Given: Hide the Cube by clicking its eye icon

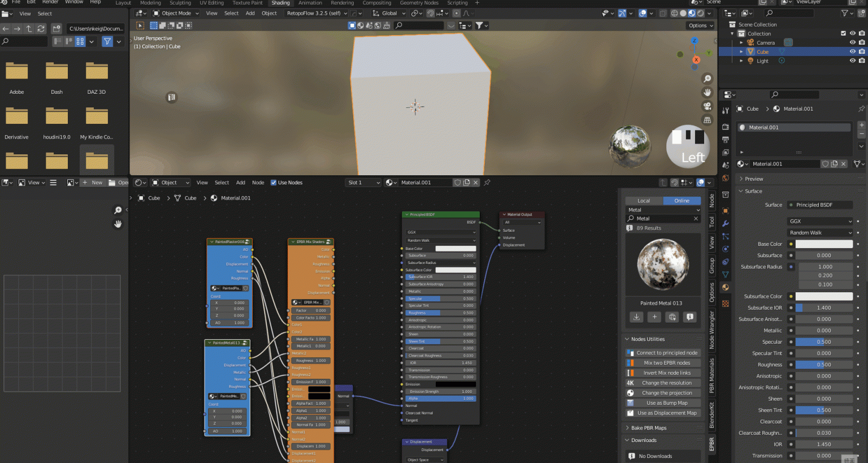Looking at the screenshot, I should [853, 51].
